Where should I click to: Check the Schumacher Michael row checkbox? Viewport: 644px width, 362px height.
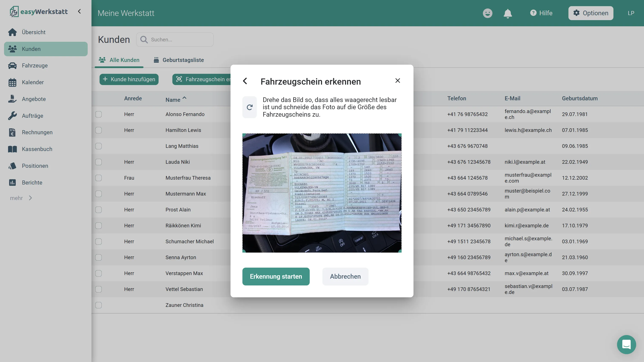point(98,242)
